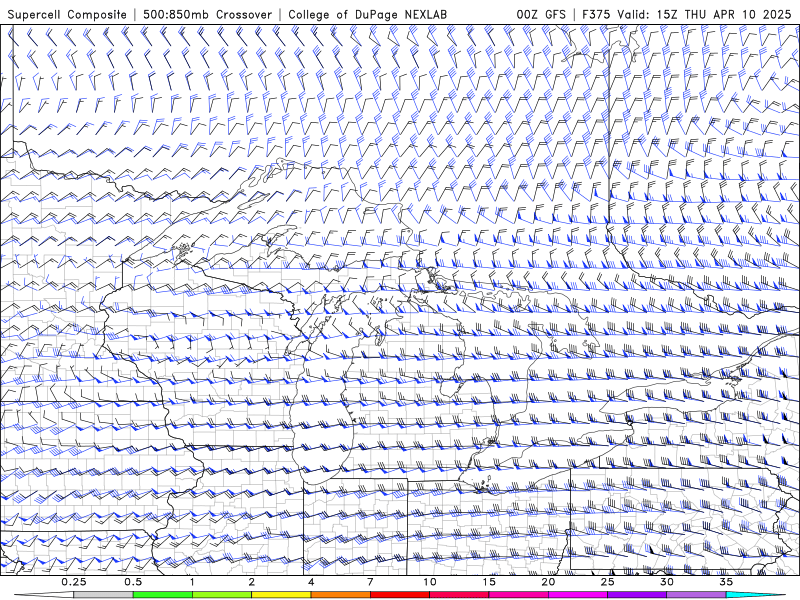This screenshot has height=600, width=800.
Task: Pick the hot pink legend swatch (15–20)
Action: pos(518,595)
